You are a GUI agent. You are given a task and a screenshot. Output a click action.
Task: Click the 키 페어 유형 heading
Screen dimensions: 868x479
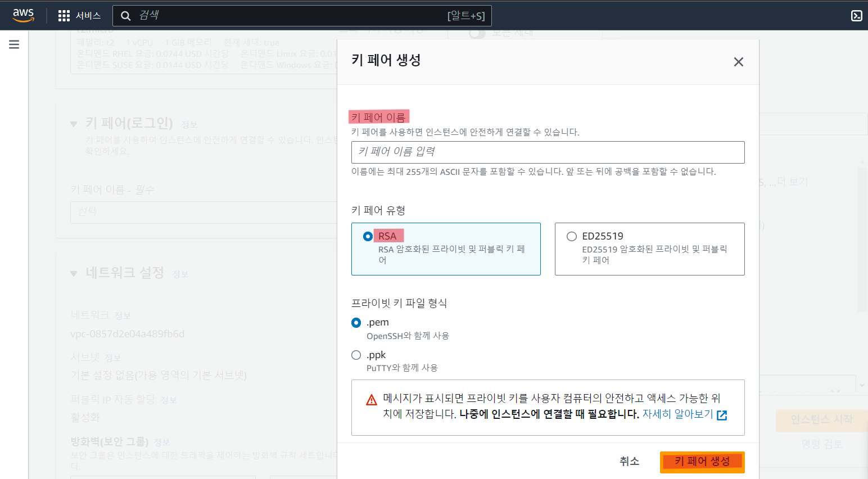(378, 210)
